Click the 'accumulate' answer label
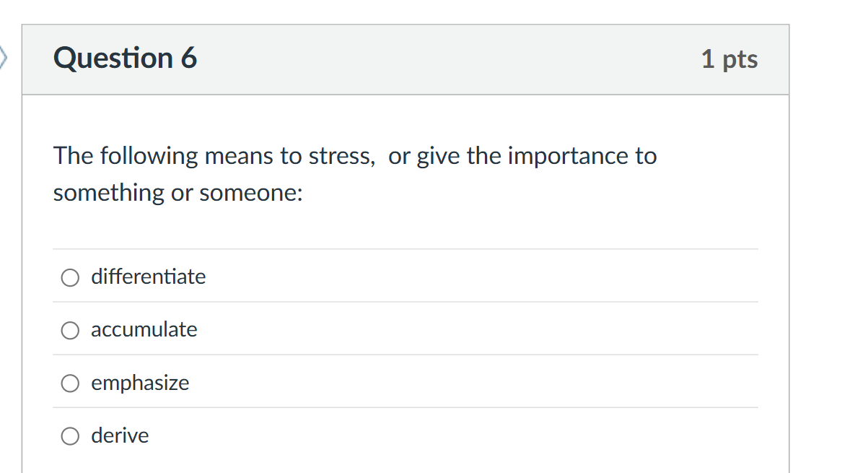 click(x=144, y=330)
